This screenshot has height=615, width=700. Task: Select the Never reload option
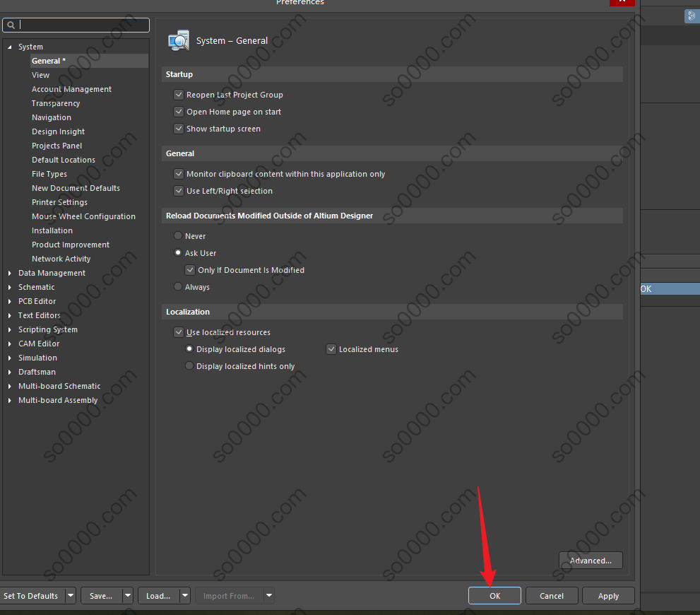pyautogui.click(x=178, y=235)
